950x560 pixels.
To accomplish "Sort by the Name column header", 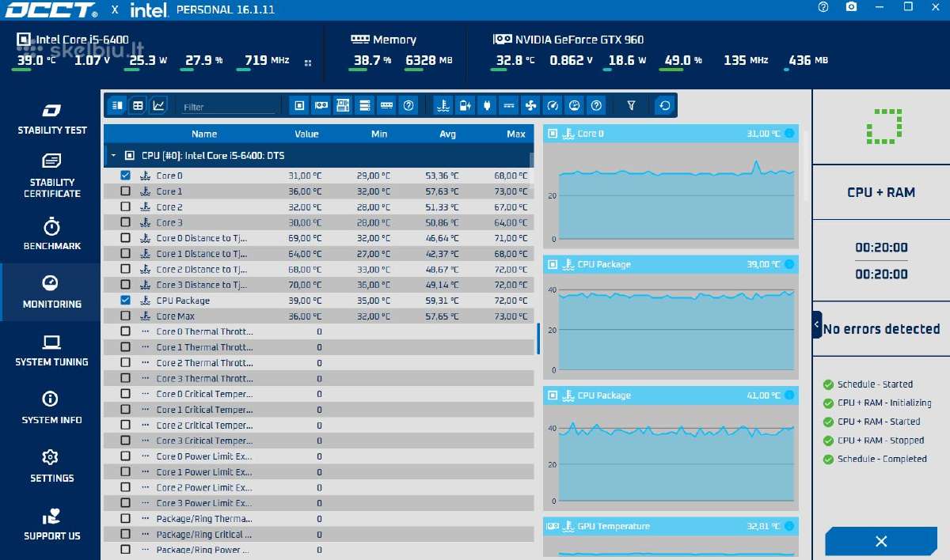I will pos(204,134).
